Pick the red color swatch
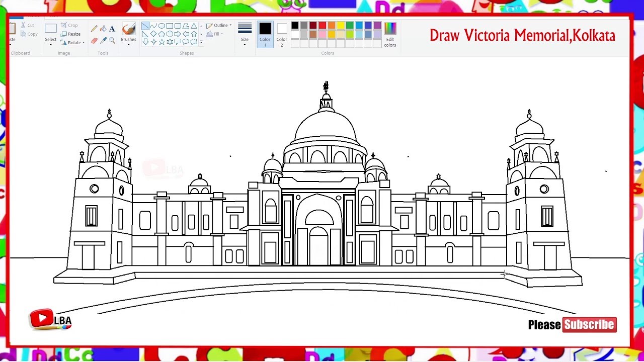Viewport: 644px width, 362px height. 322,26
